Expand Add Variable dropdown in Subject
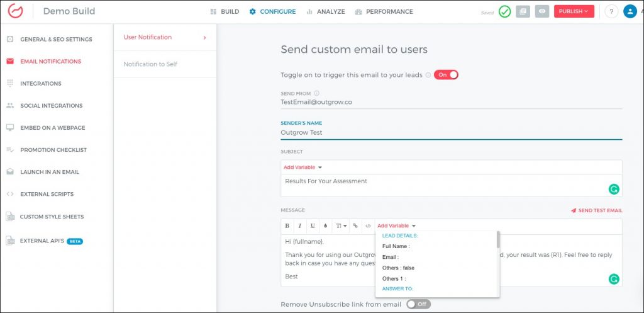 [x=303, y=168]
